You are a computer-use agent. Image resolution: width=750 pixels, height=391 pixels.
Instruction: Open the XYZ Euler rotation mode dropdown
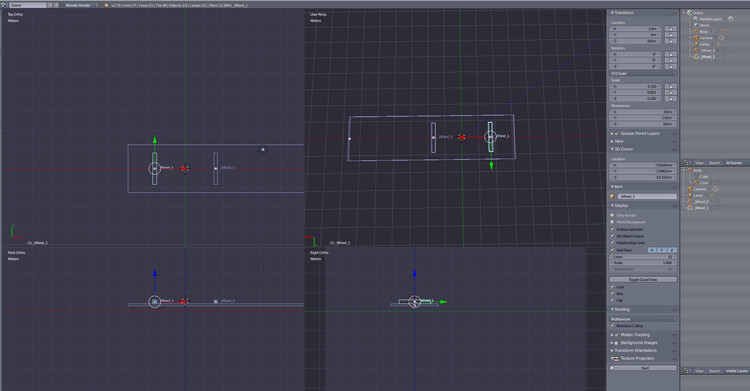(x=643, y=74)
